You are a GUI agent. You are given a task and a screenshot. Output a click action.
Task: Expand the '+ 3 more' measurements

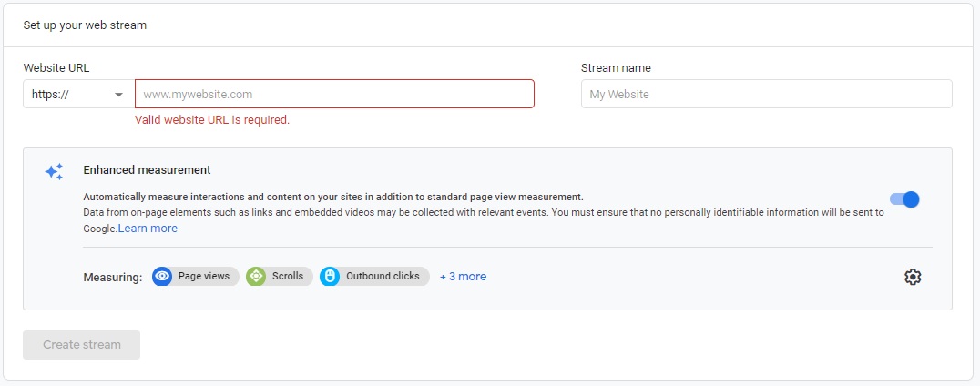click(x=463, y=277)
